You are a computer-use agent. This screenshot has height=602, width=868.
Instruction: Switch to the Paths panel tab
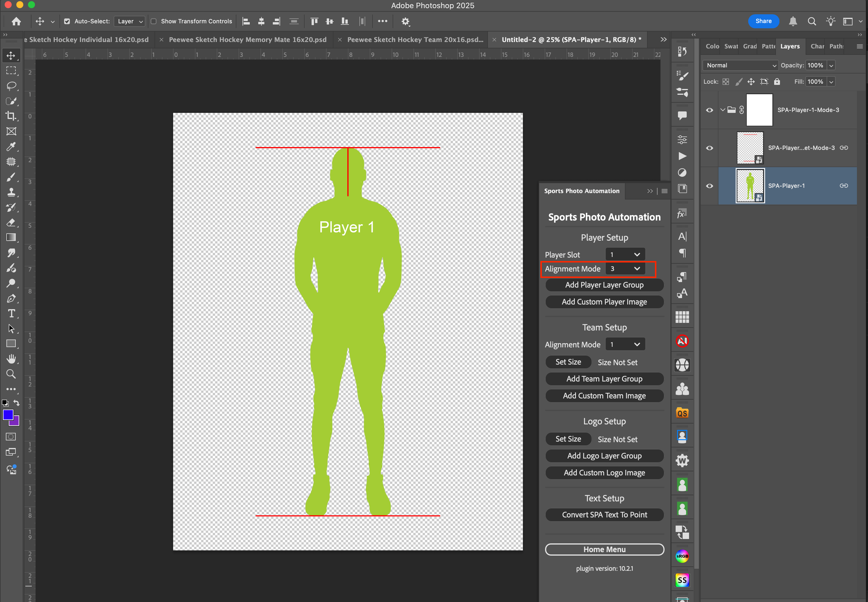(836, 46)
